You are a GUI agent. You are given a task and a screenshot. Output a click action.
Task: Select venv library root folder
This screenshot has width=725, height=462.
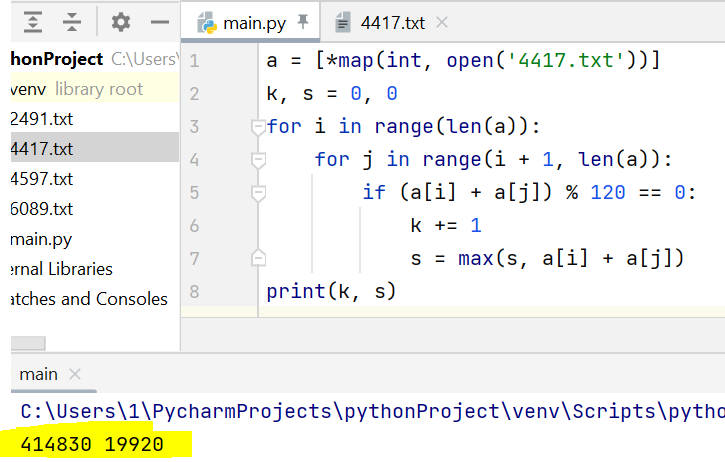pos(95,89)
